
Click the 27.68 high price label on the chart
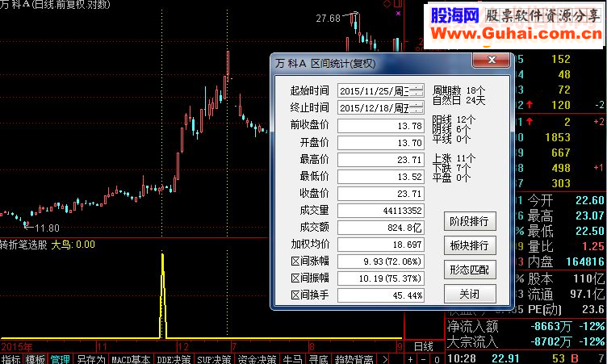[328, 19]
